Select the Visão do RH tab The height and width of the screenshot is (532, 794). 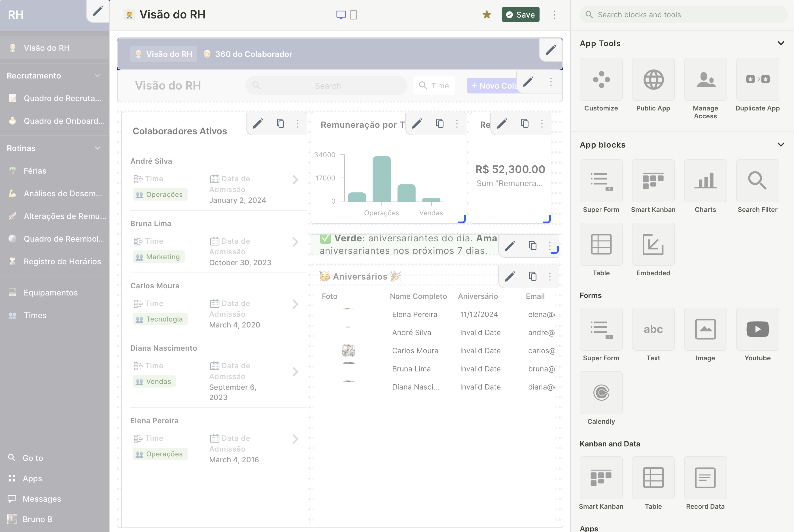(x=164, y=54)
